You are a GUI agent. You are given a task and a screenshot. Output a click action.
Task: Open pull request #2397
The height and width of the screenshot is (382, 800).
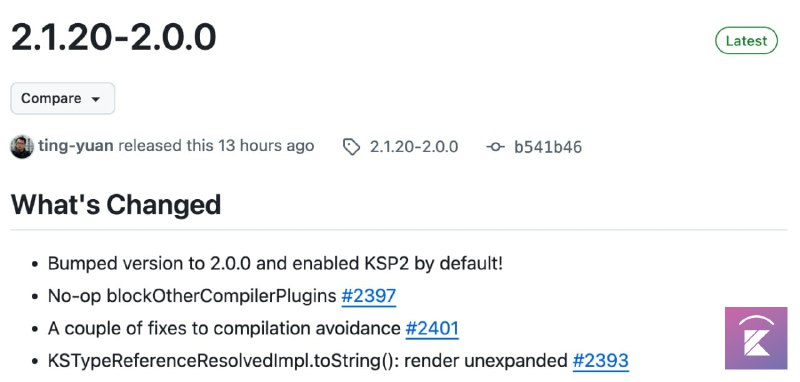368,296
